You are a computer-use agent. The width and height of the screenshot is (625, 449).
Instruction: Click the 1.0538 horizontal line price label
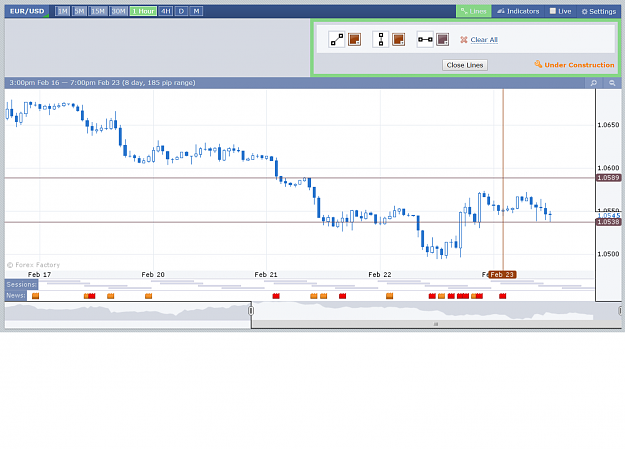click(x=609, y=222)
